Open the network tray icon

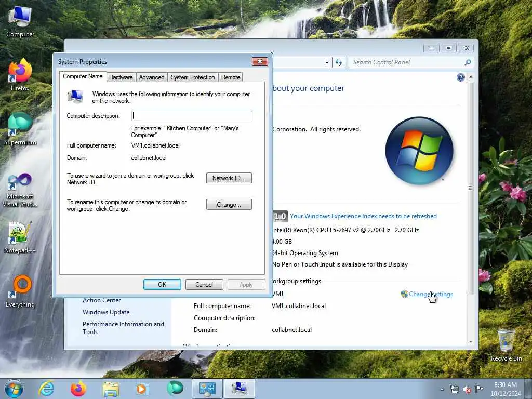coord(454,390)
